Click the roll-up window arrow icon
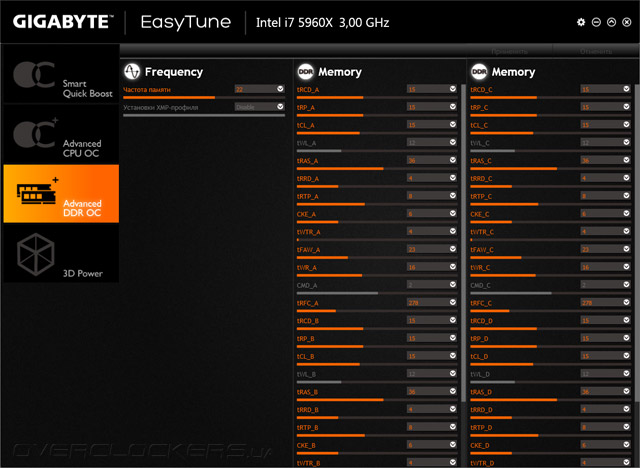This screenshot has height=468, width=640. coord(611,22)
